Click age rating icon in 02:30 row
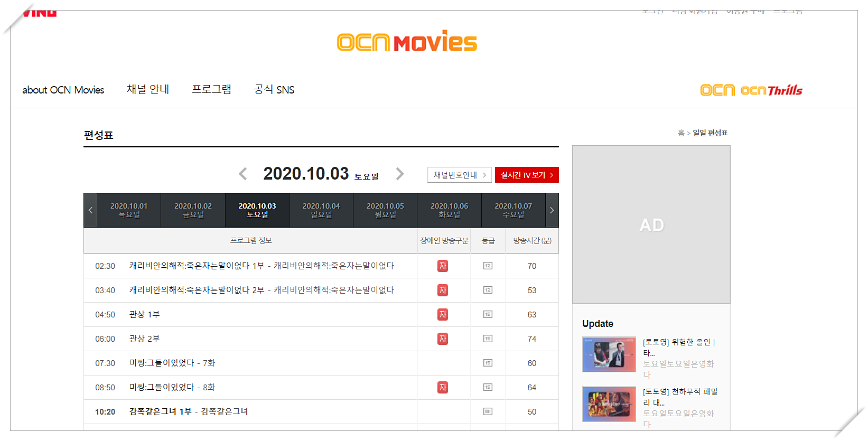The width and height of the screenshot is (868, 441). (488, 266)
